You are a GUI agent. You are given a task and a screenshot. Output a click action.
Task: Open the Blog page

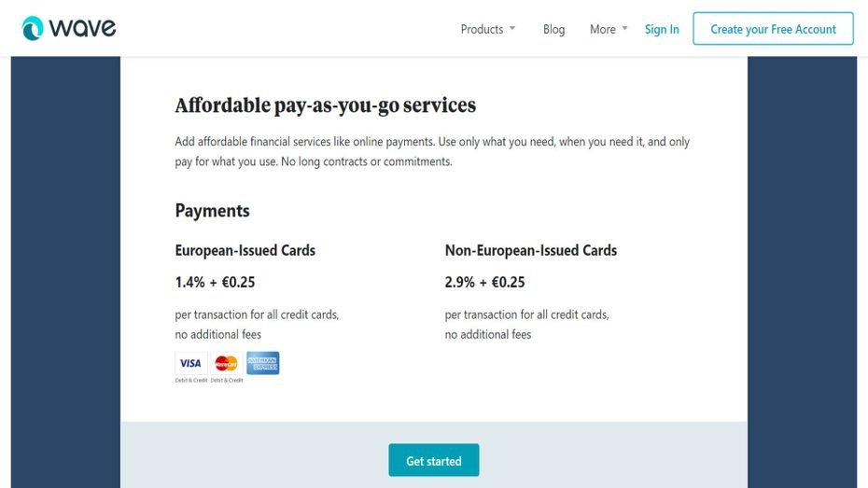(x=553, y=29)
